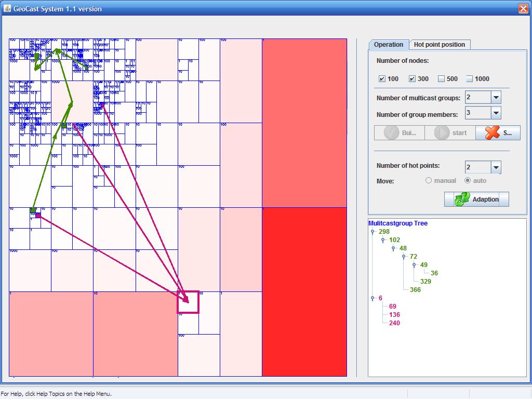
Task: Select the manual move radio button
Action: (x=429, y=181)
